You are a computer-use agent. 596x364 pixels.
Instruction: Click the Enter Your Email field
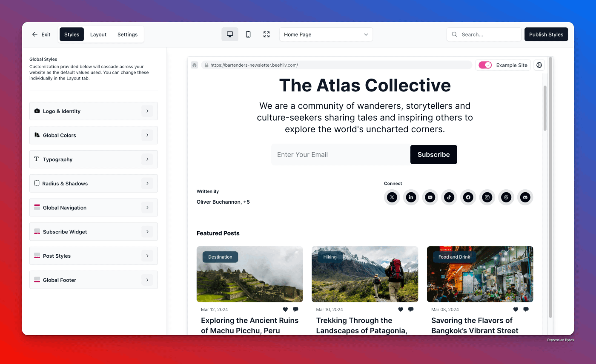340,154
